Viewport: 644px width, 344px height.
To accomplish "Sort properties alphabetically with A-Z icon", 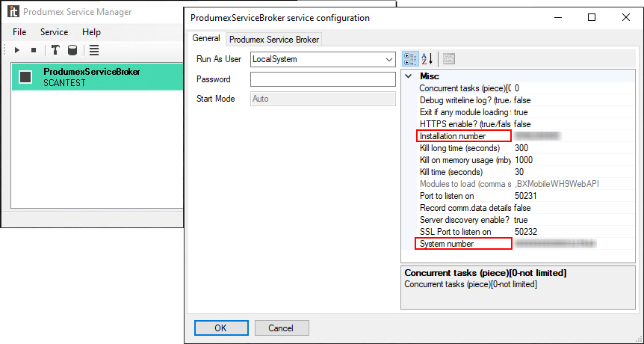I will point(427,59).
